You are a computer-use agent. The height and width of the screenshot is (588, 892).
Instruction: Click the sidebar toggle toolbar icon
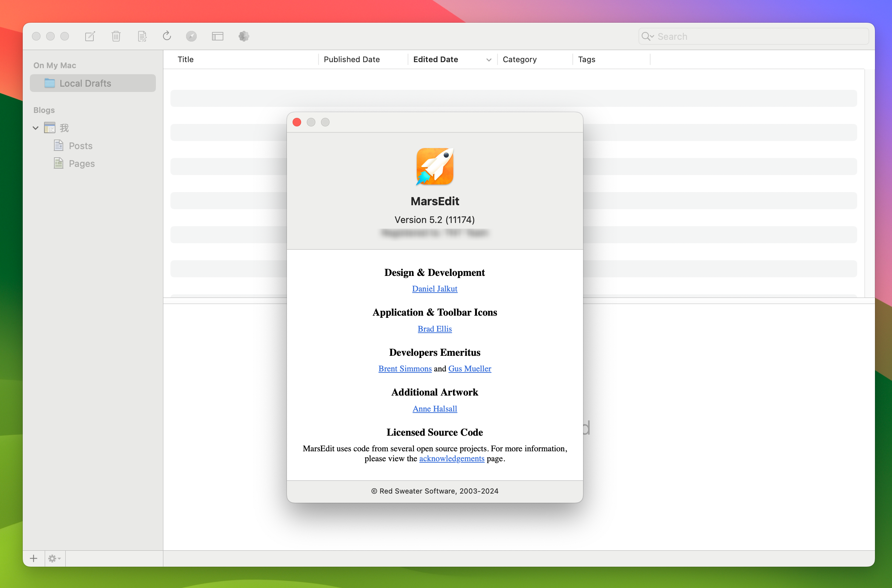pos(217,36)
